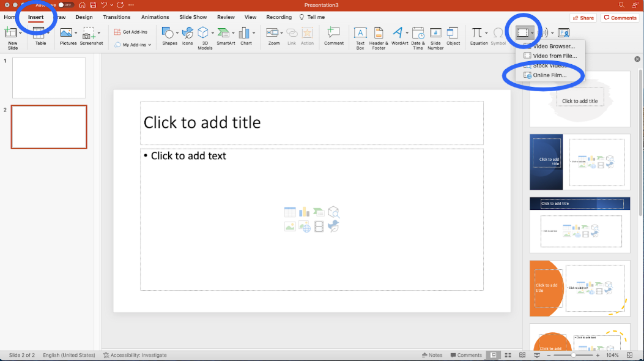Click the Share button

(x=583, y=18)
